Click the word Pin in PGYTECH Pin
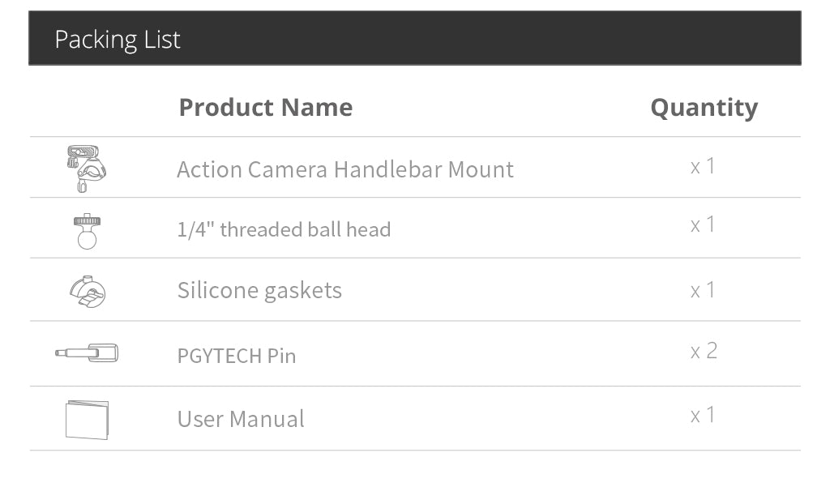 tap(281, 355)
